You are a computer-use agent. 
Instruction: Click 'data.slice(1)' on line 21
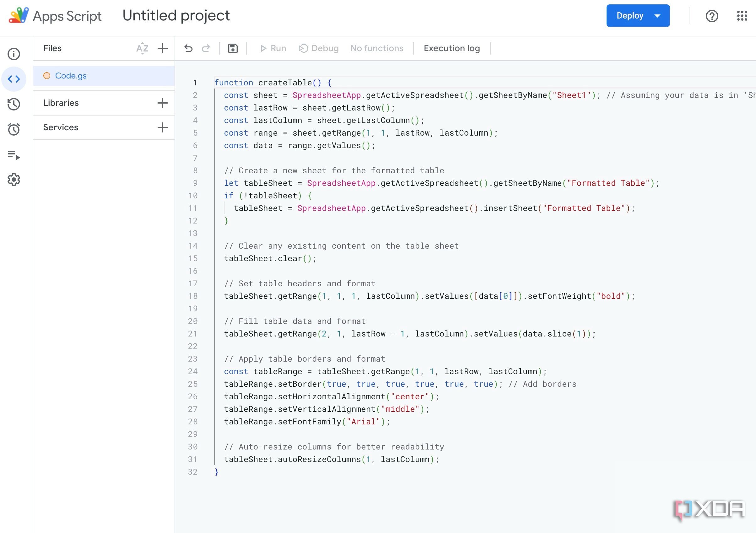pos(554,333)
